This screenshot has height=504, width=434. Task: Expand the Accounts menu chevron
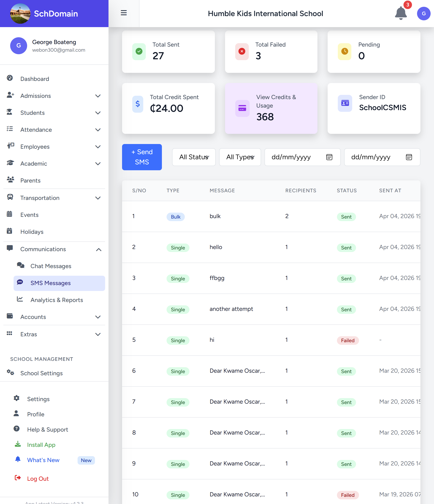point(98,317)
